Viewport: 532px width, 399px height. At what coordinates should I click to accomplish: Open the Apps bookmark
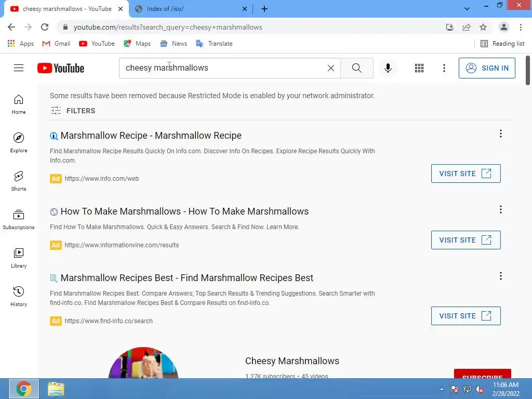(20, 44)
